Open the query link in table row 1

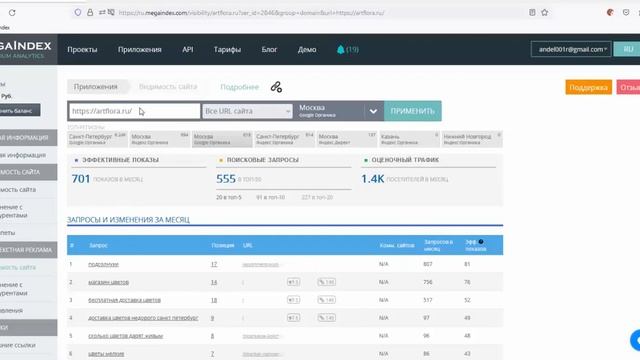pyautogui.click(x=103, y=264)
